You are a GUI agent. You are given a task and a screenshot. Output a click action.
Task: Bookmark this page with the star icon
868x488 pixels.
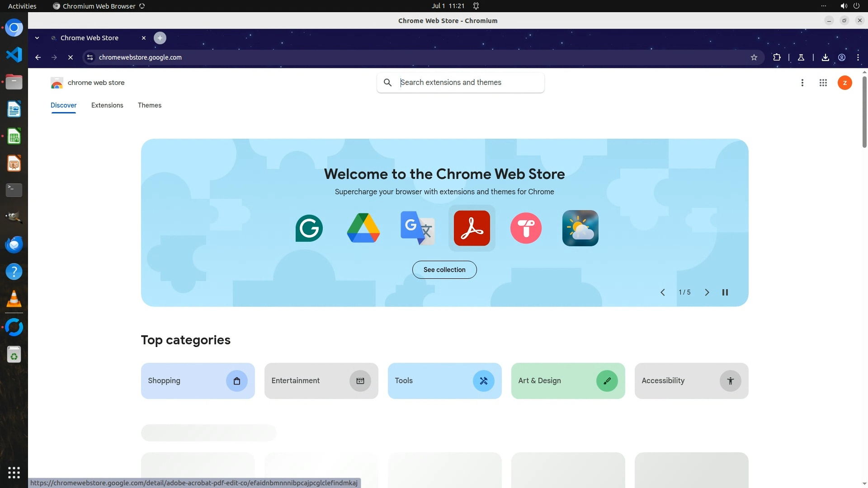click(x=754, y=57)
